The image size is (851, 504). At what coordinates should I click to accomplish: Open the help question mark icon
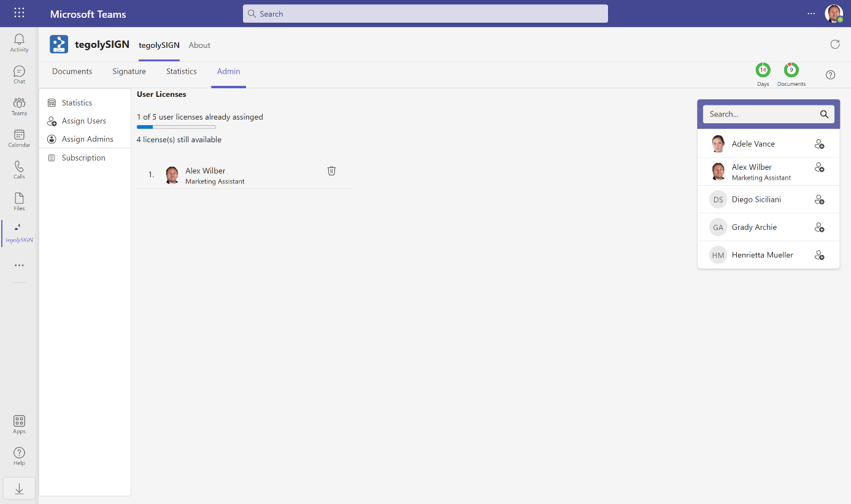[x=830, y=75]
